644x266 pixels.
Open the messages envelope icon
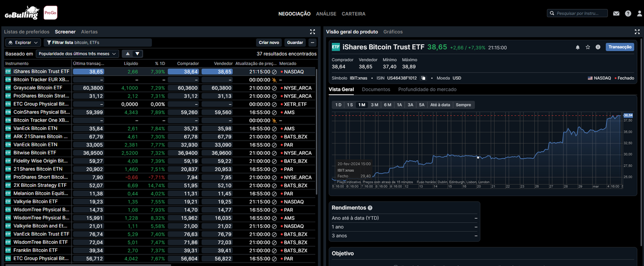[x=616, y=14]
